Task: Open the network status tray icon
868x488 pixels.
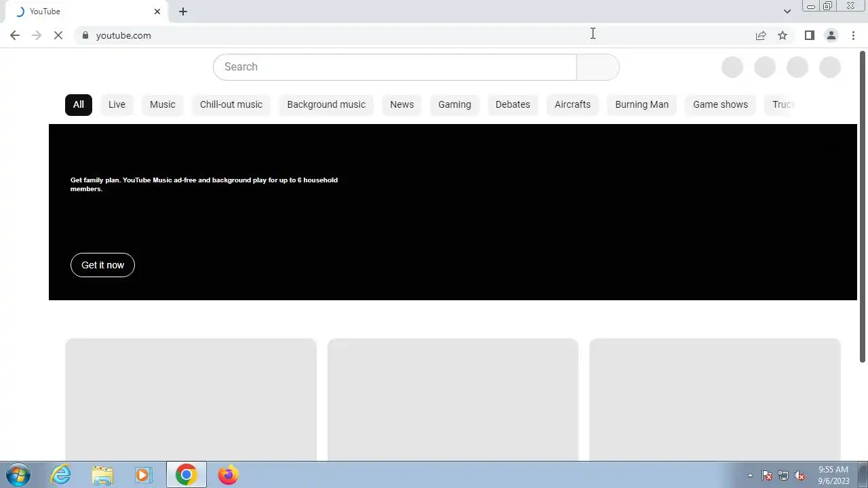Action: pos(783,475)
